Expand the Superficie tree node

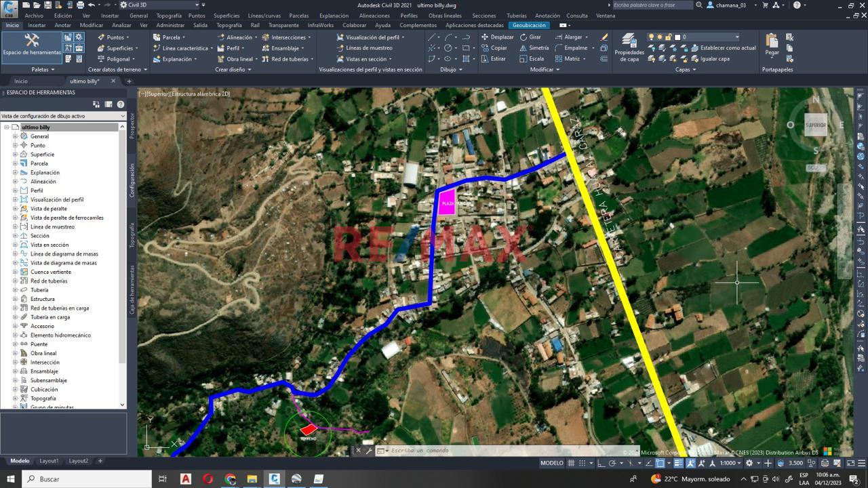[15, 155]
